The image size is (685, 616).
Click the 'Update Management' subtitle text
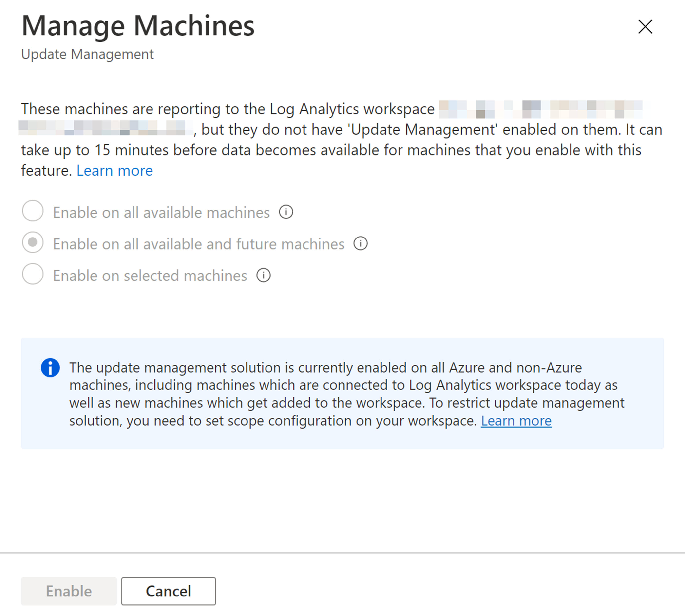click(x=87, y=54)
